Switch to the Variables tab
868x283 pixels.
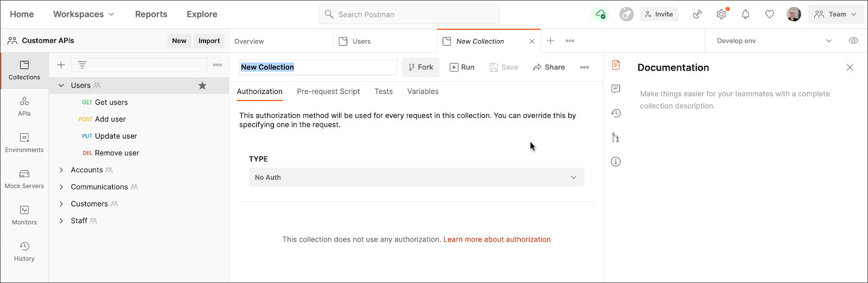[x=423, y=91]
